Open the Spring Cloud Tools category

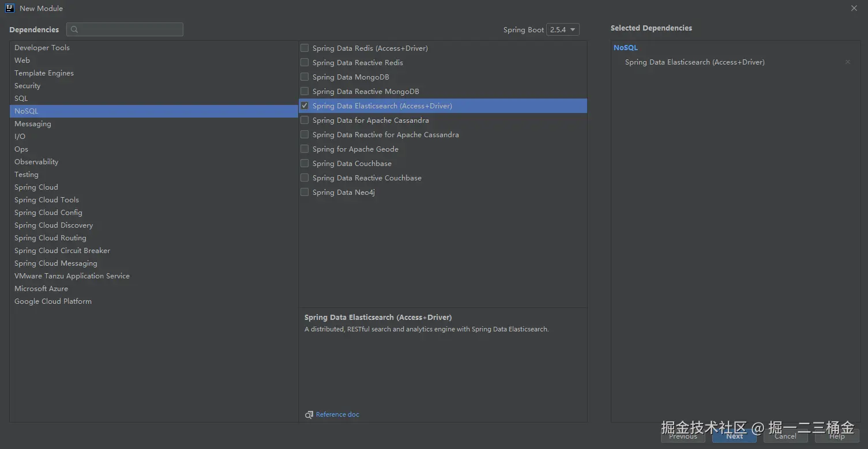coord(153,200)
